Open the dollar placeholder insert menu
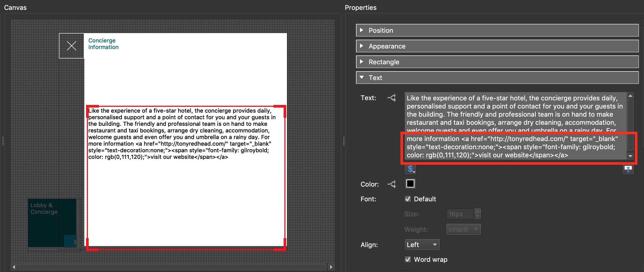The image size is (644, 272). (x=410, y=169)
